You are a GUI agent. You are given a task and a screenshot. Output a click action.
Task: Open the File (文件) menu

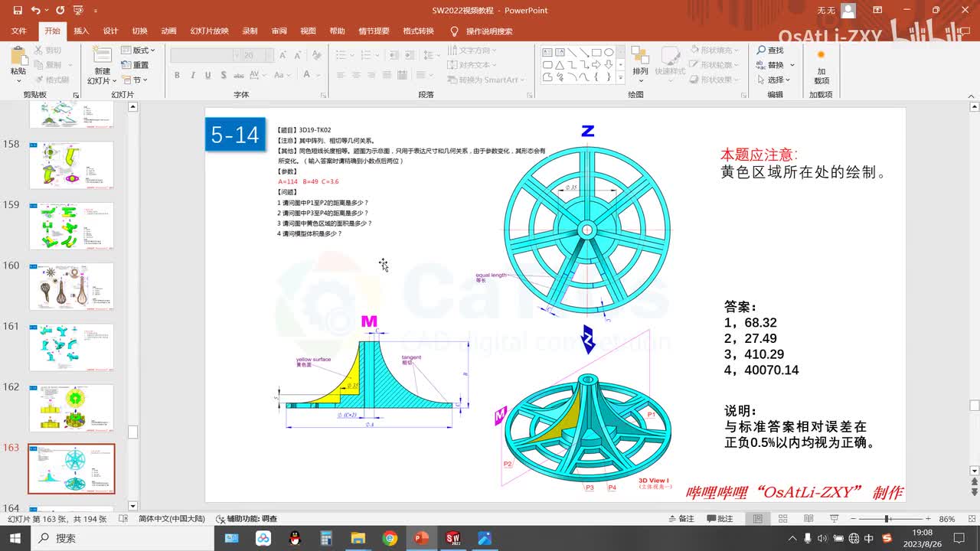point(19,31)
